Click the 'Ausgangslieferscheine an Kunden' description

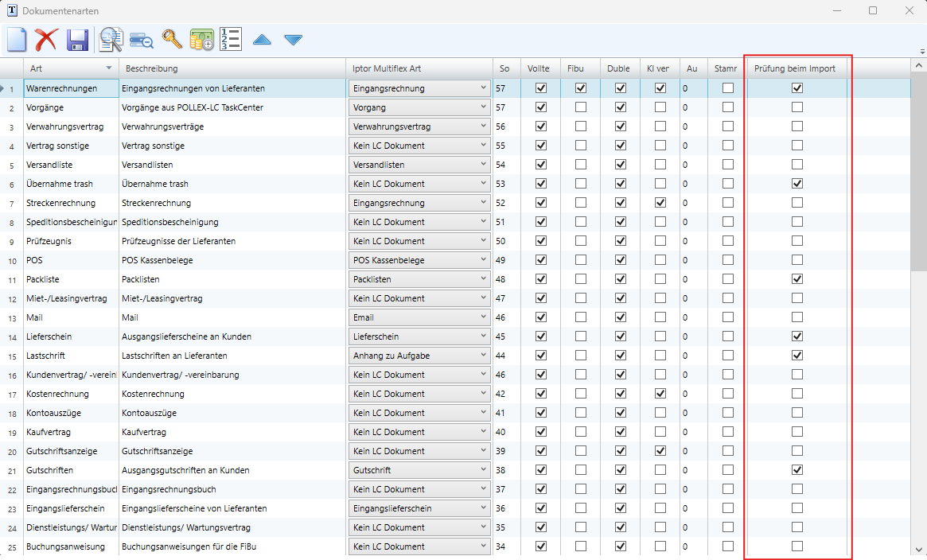click(x=232, y=336)
